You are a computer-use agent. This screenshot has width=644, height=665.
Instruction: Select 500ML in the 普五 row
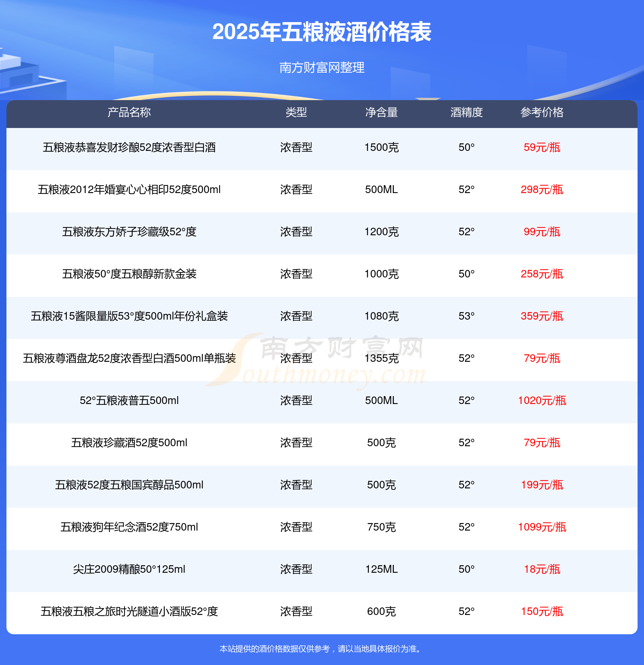click(381, 400)
